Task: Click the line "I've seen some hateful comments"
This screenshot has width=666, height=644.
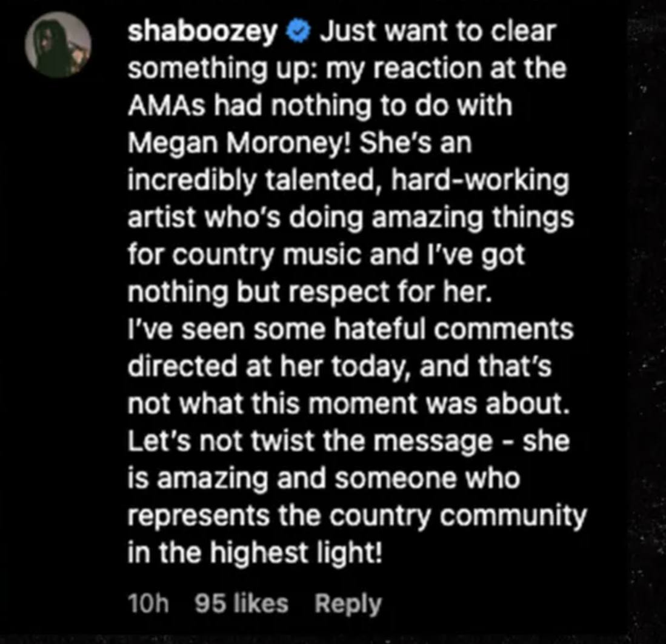Action: tap(351, 329)
